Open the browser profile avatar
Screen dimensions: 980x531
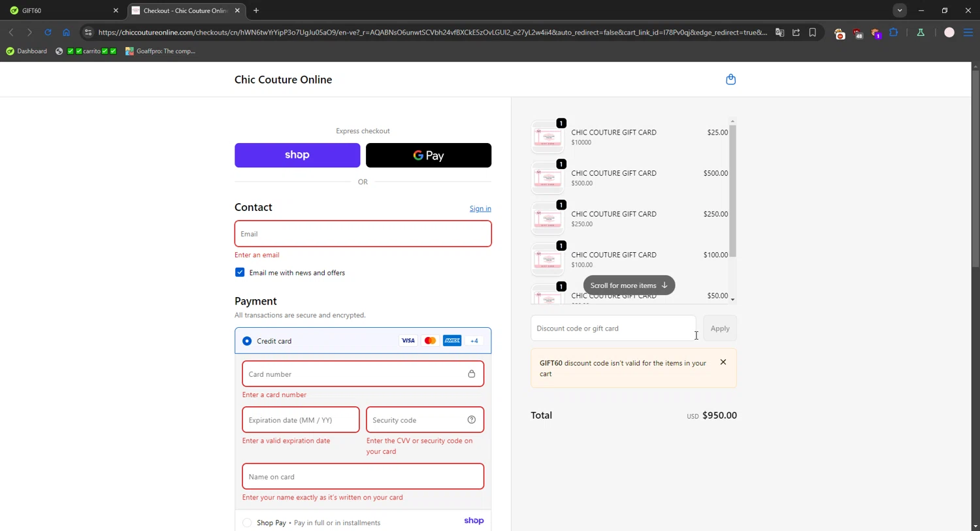[949, 32]
